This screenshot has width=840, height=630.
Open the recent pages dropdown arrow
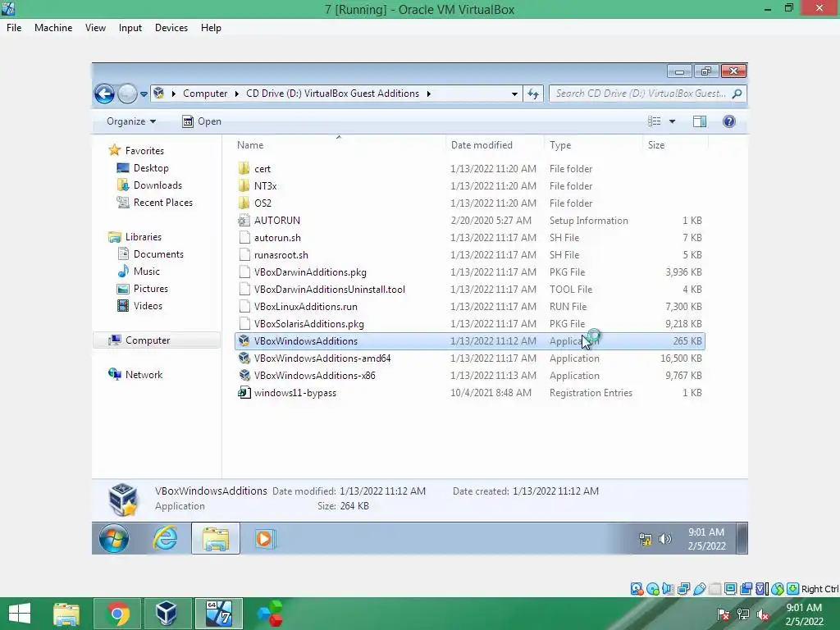click(x=144, y=94)
